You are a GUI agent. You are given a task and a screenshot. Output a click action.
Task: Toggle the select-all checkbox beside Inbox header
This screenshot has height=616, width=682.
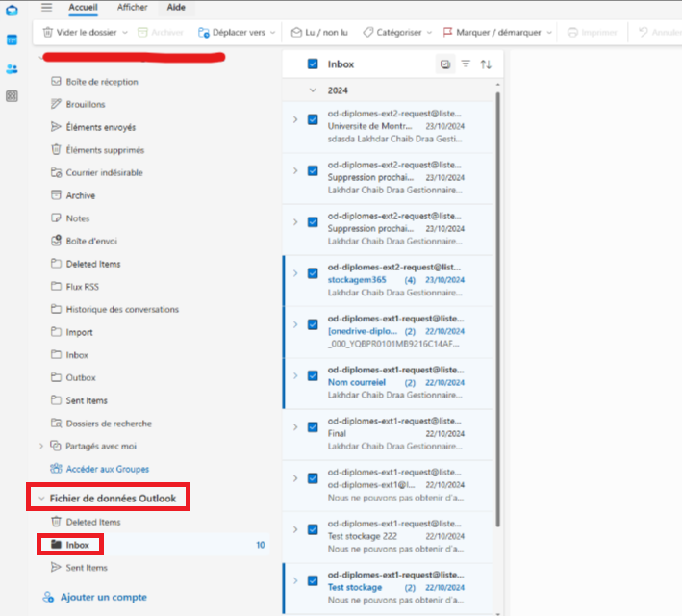click(x=313, y=64)
